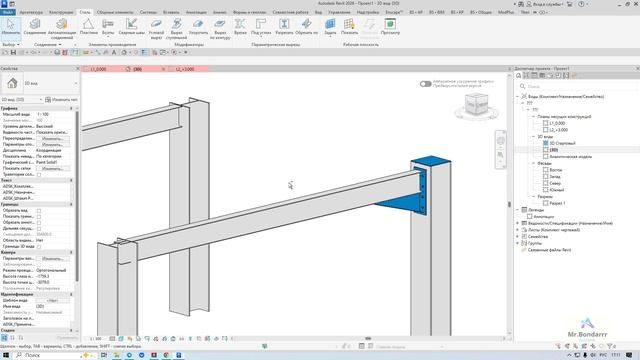Viewport: 640px width, 360px height.
Task: Open the Просмотр work plane viewer
Action: pos(390,27)
